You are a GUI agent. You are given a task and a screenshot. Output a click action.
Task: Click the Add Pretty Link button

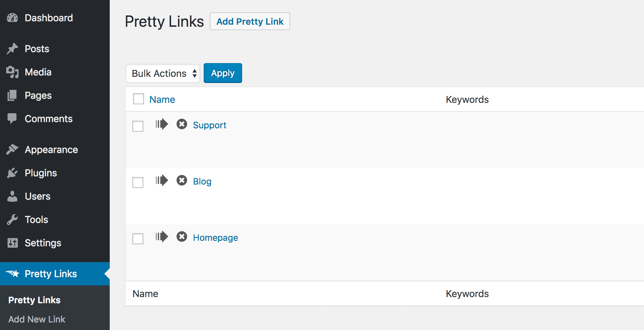coord(250,22)
